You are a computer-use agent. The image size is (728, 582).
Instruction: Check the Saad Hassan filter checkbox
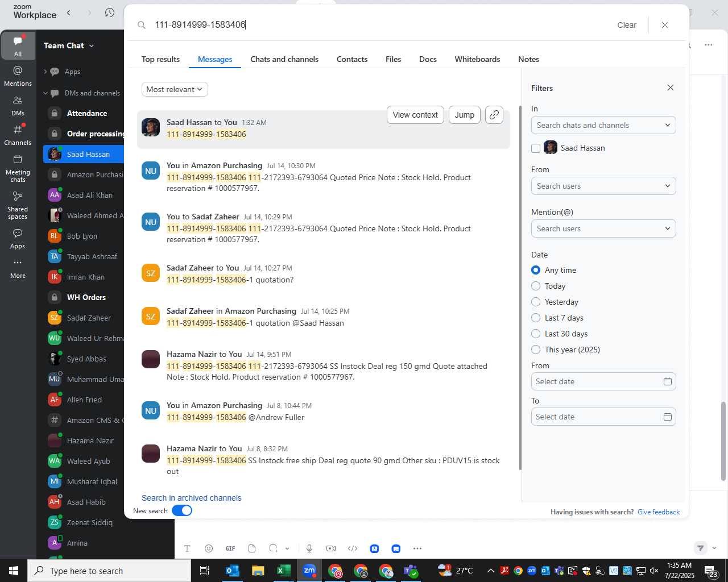(536, 148)
